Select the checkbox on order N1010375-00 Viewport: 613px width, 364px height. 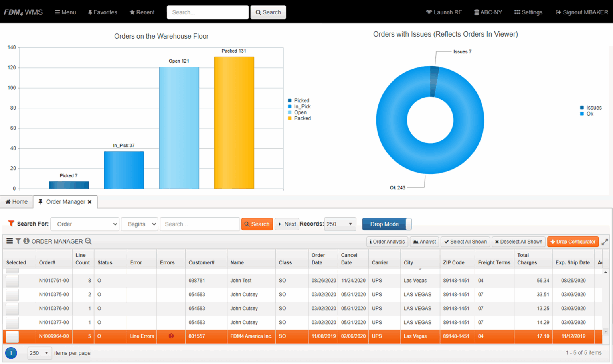click(x=12, y=295)
